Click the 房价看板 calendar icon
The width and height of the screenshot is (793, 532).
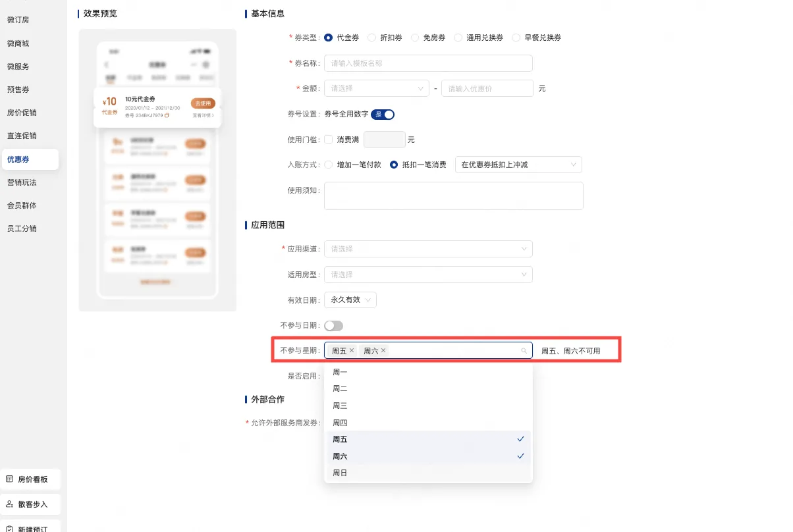pyautogui.click(x=9, y=479)
